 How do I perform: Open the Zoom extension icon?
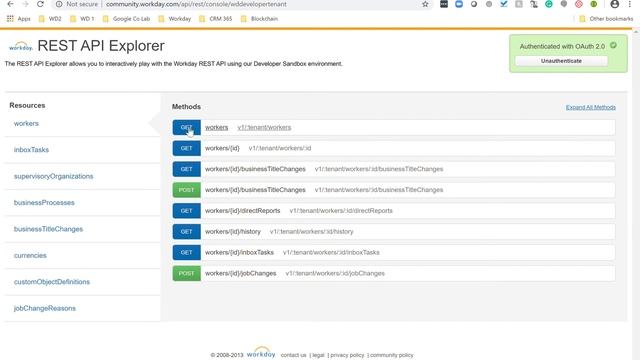459,4
